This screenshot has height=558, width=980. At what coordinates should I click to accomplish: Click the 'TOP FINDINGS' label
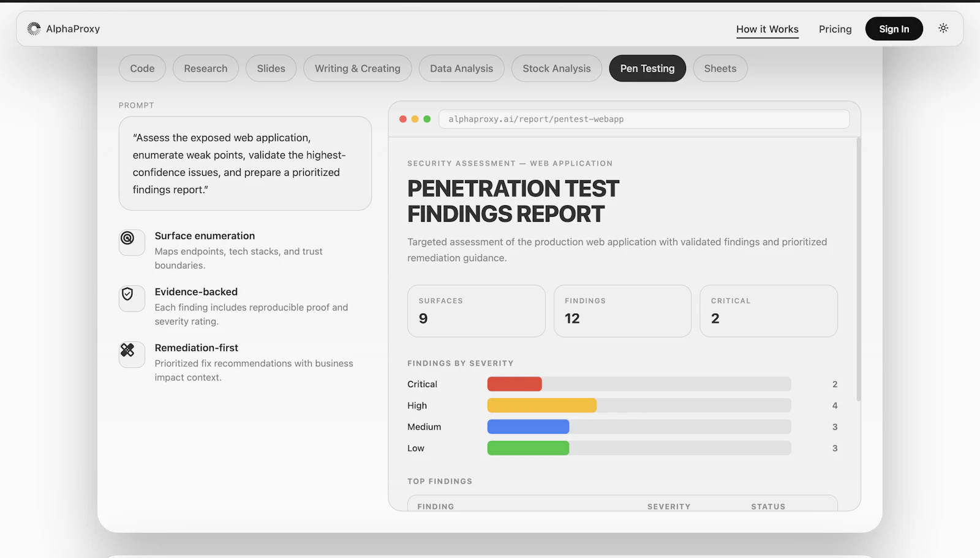pos(440,481)
